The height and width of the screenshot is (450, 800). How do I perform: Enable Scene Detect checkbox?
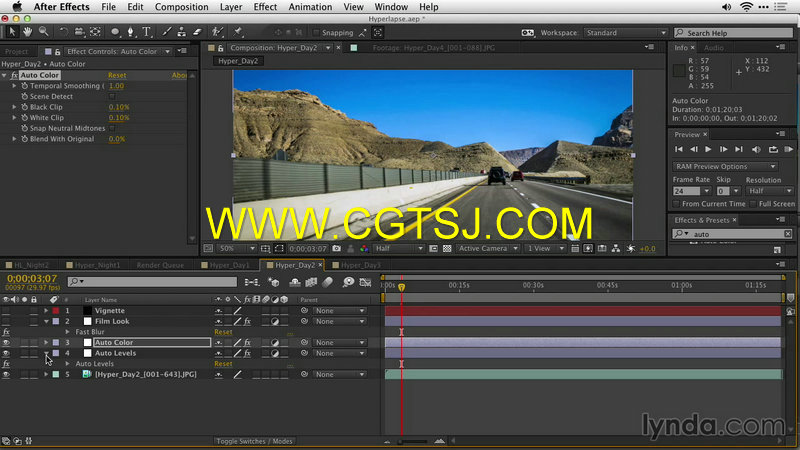coord(112,96)
